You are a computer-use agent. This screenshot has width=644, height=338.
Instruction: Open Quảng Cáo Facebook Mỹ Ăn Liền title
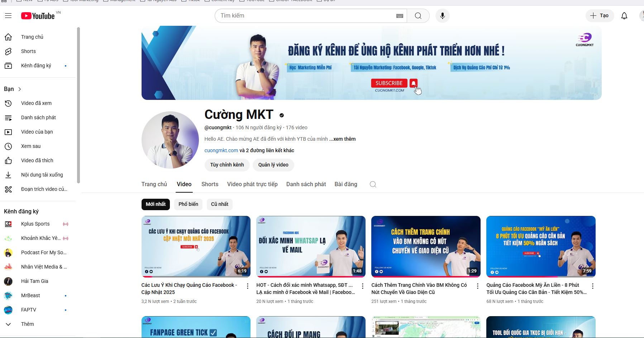536,289
